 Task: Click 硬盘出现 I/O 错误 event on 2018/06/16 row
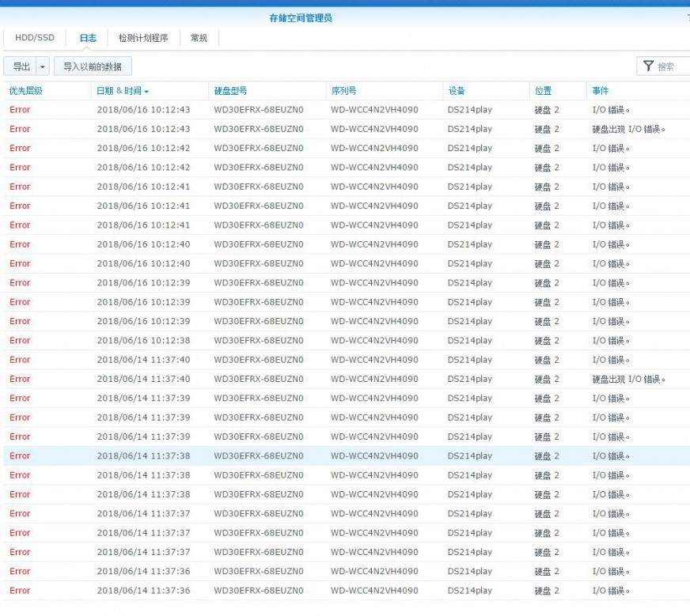tap(628, 129)
